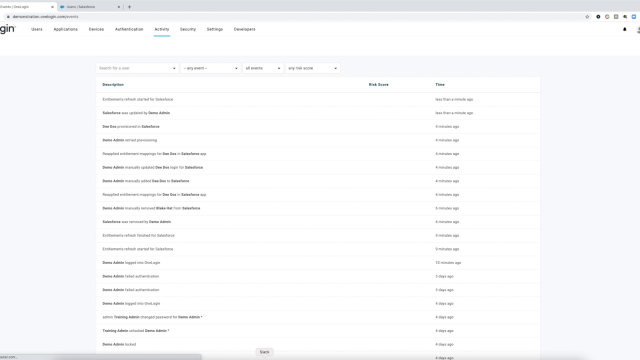
Task: Open Demo Admin retried provisioning event
Action: click(x=318, y=140)
